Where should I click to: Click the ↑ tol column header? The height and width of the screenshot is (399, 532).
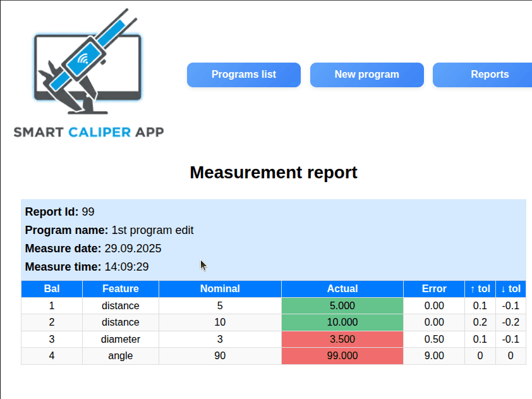click(x=480, y=289)
